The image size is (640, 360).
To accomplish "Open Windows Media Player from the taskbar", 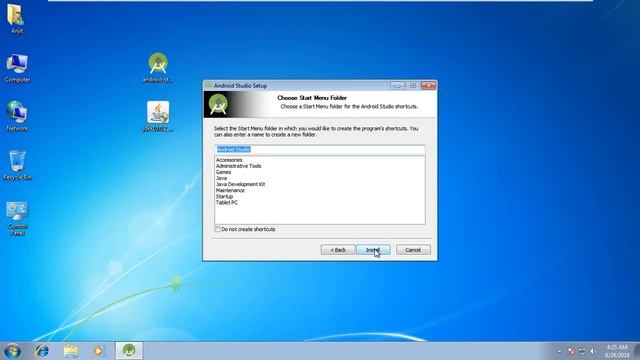I will point(98,351).
